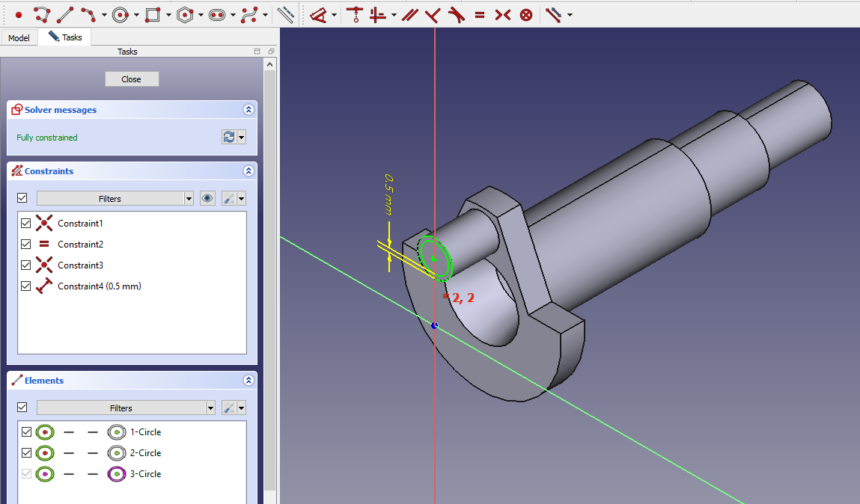Select the Create Point tool
The height and width of the screenshot is (504, 860).
[19, 14]
